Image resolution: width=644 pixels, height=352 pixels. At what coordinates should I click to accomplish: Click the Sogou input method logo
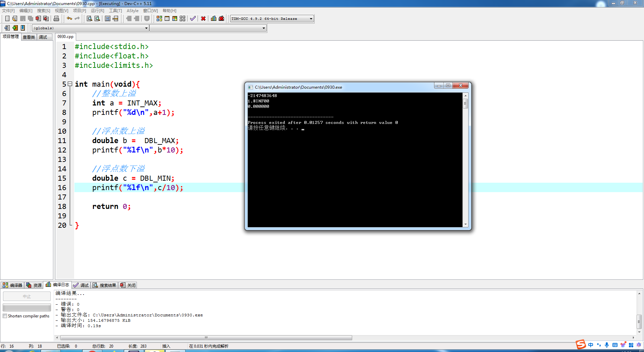581,345
